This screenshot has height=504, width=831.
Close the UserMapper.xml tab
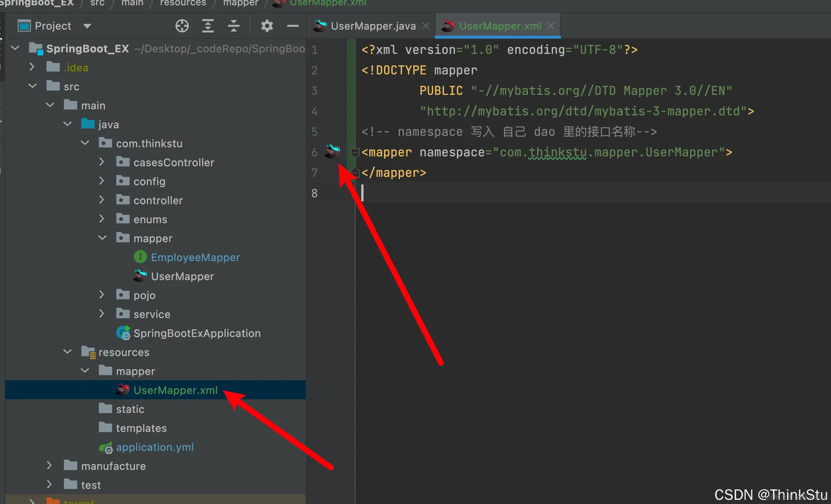pyautogui.click(x=551, y=26)
